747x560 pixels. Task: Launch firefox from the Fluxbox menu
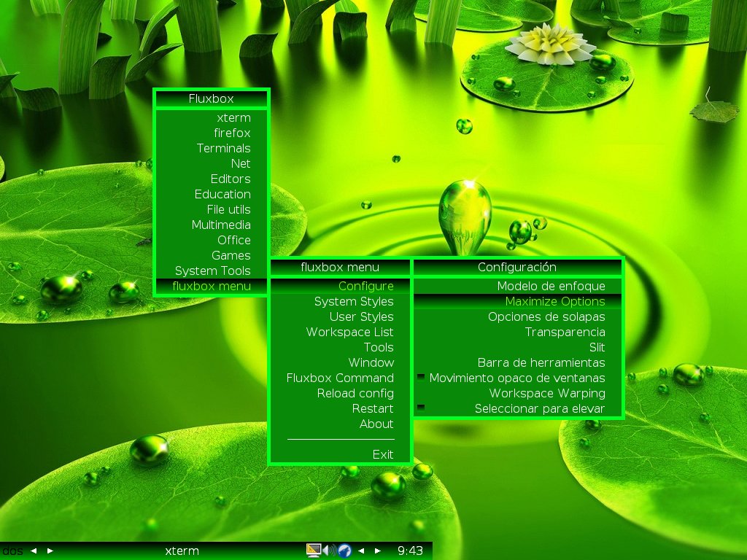tap(211, 133)
